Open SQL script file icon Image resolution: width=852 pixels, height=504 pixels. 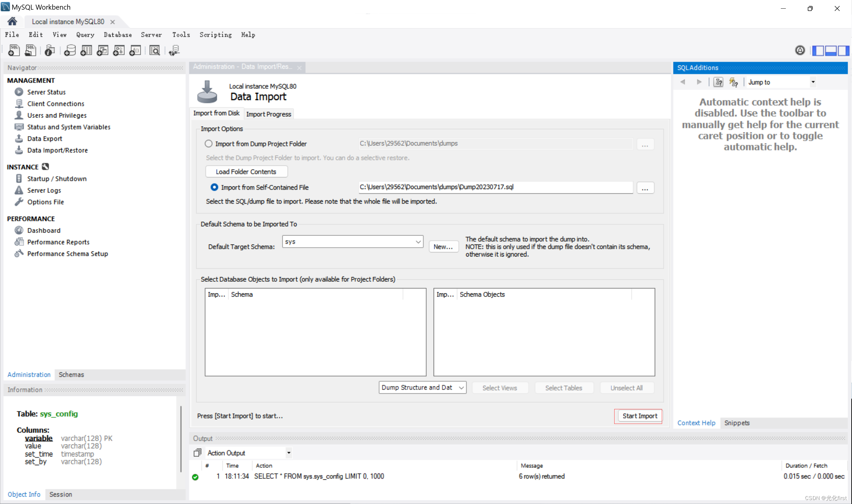click(30, 50)
